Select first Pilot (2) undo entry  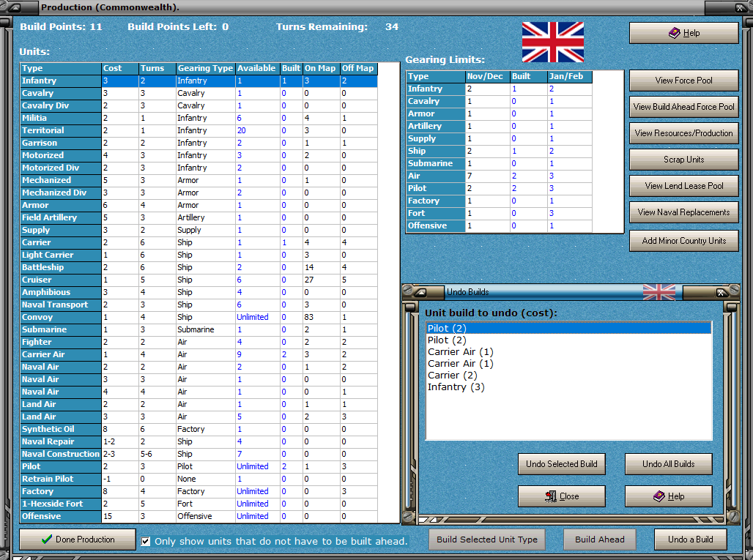(568, 328)
